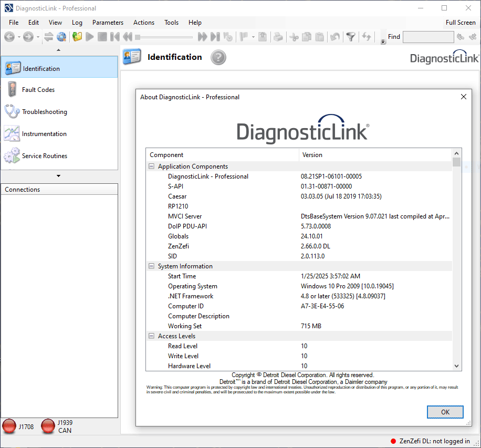The width and height of the screenshot is (481, 448).
Task: Click the Version column header
Action: coord(375,154)
